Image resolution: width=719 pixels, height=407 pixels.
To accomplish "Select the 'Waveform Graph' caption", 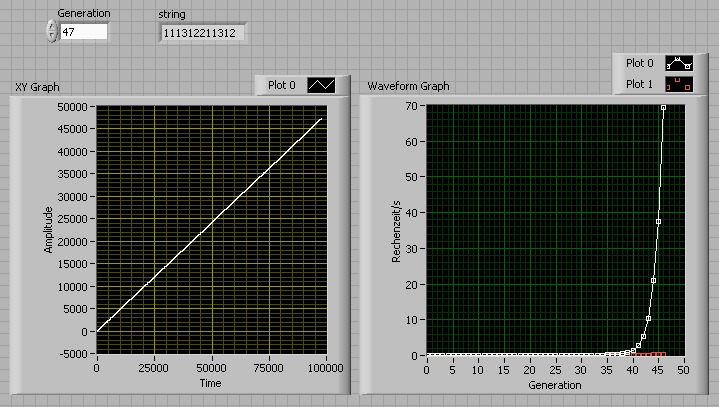I will click(408, 86).
